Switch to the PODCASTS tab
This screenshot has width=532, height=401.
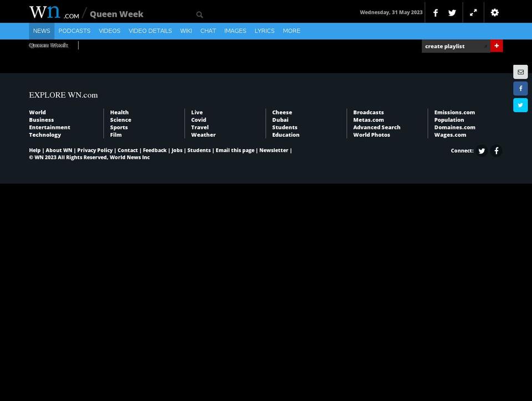coord(74,31)
